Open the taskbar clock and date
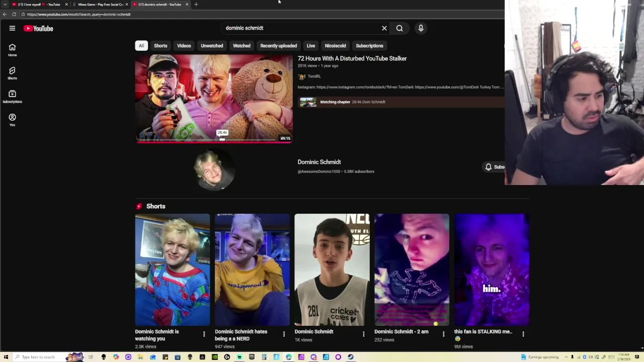 point(624,357)
